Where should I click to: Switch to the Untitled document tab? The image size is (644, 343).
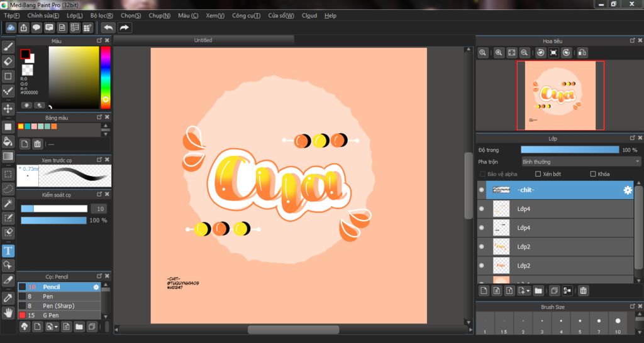(x=203, y=40)
